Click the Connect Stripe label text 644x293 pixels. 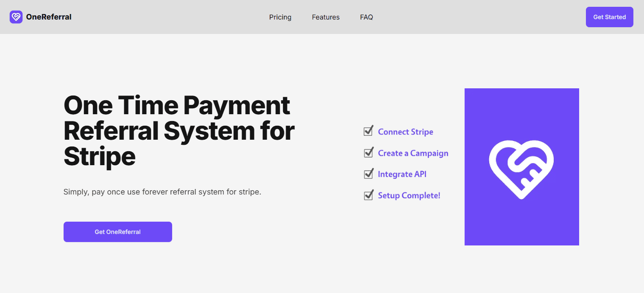click(406, 132)
